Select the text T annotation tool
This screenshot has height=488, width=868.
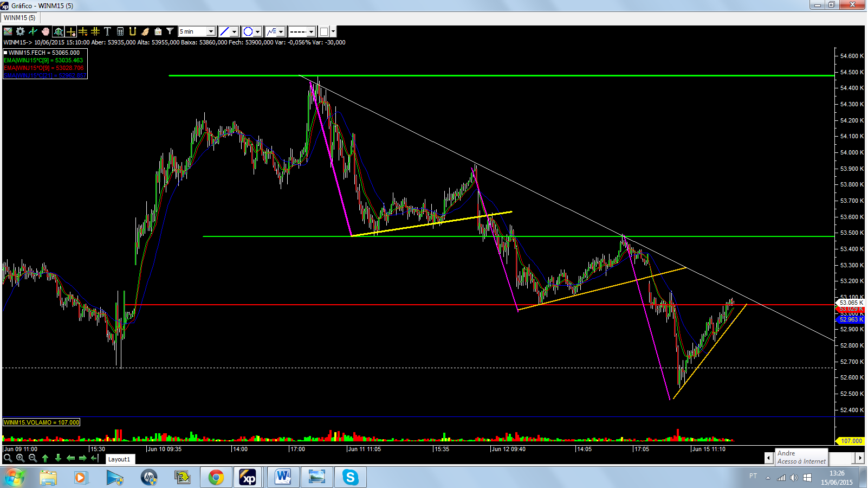tap(107, 31)
